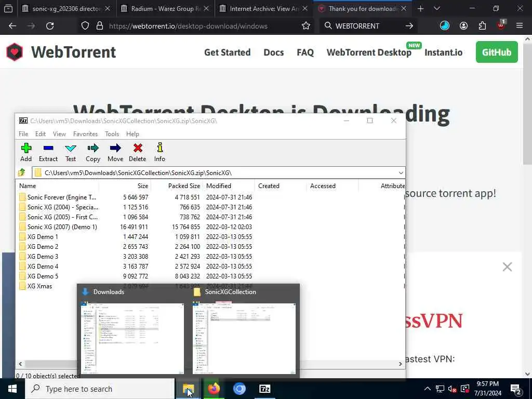Click the Copy icon in 7-Zip toolbar

pos(92,152)
